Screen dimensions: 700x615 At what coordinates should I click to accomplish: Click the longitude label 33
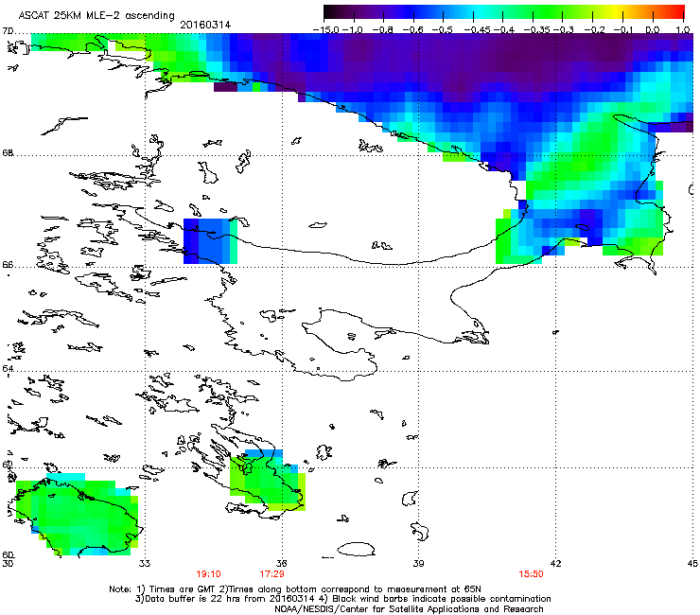point(145,564)
